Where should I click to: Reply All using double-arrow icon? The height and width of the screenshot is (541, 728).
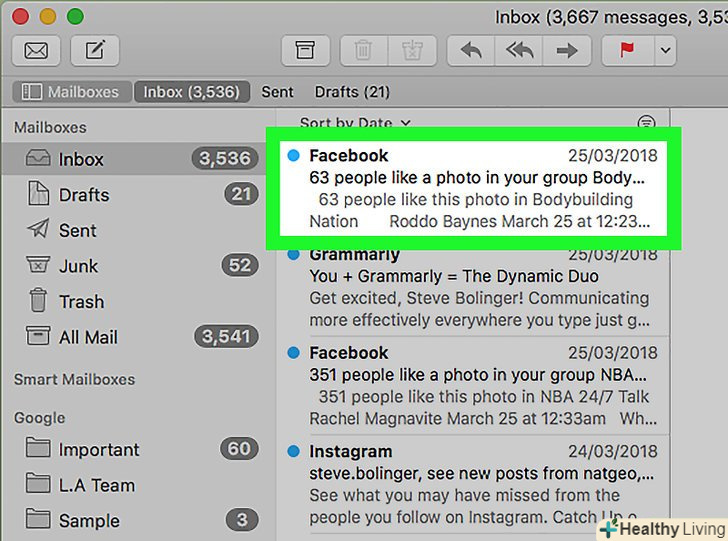click(x=519, y=50)
